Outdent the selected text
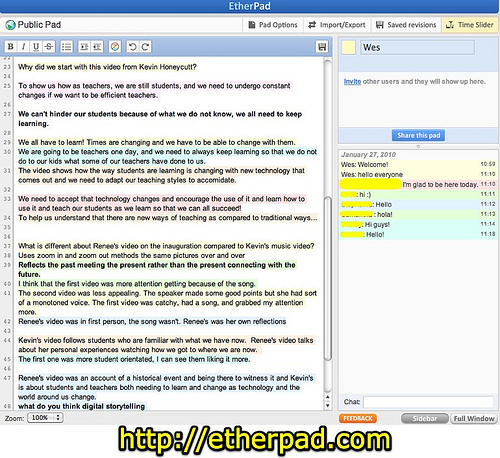 97,47
